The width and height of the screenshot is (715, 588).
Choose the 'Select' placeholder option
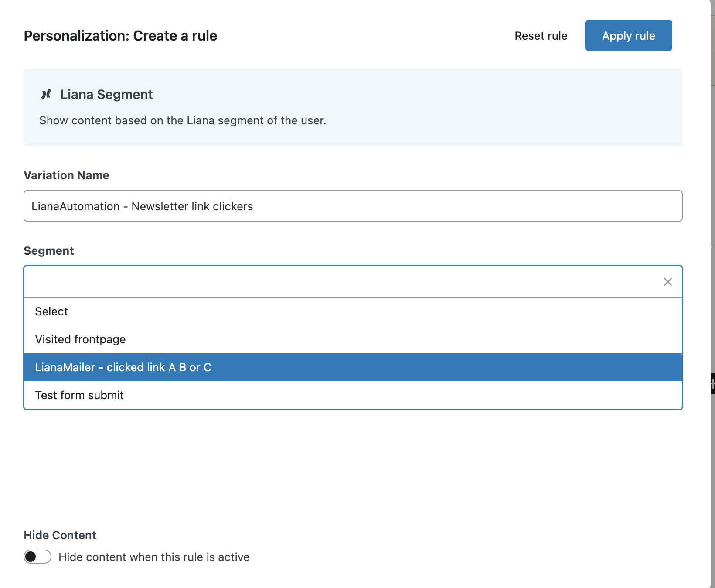coord(51,311)
